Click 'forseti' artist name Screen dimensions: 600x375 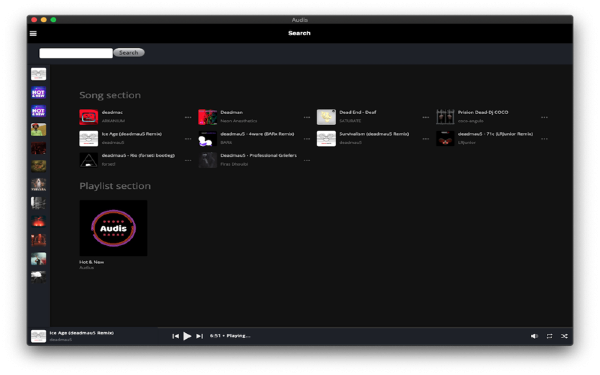[108, 164]
